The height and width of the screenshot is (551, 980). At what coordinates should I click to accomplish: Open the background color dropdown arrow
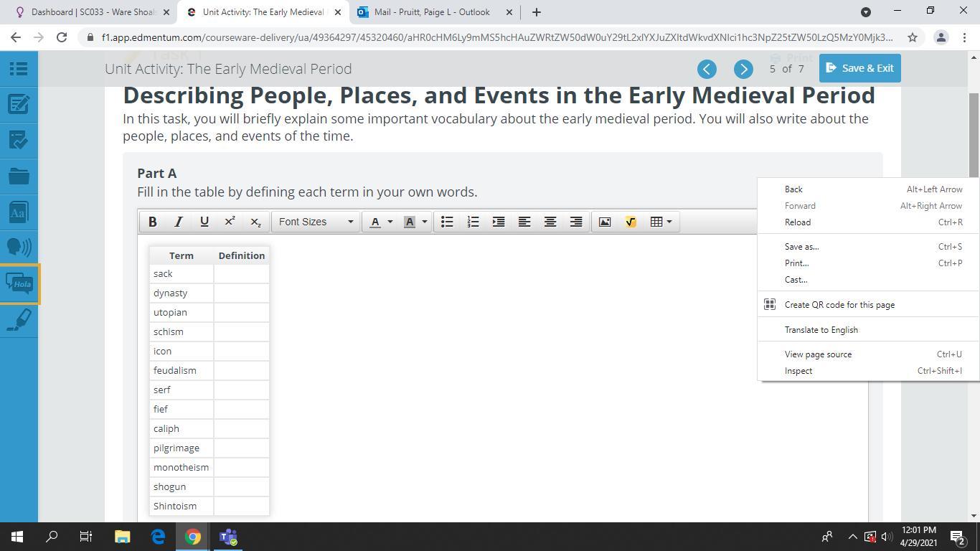coord(425,222)
